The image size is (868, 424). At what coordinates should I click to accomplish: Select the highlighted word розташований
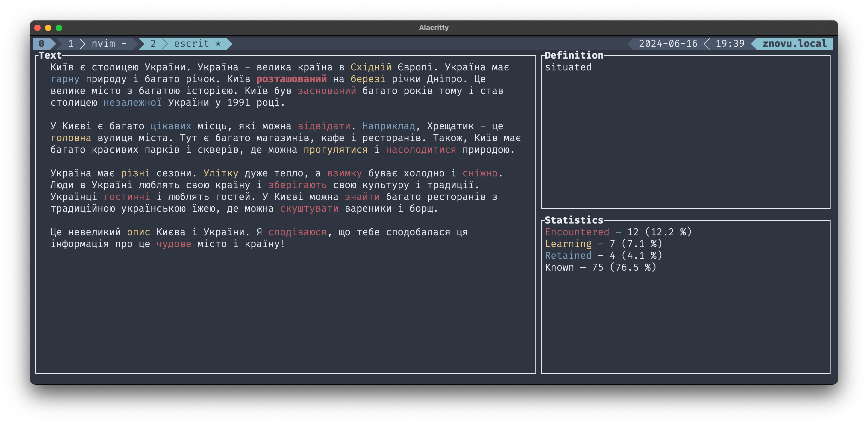[291, 79]
